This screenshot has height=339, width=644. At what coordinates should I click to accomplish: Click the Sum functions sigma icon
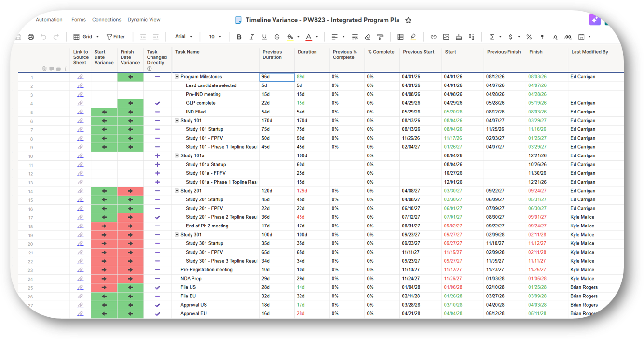tap(492, 37)
